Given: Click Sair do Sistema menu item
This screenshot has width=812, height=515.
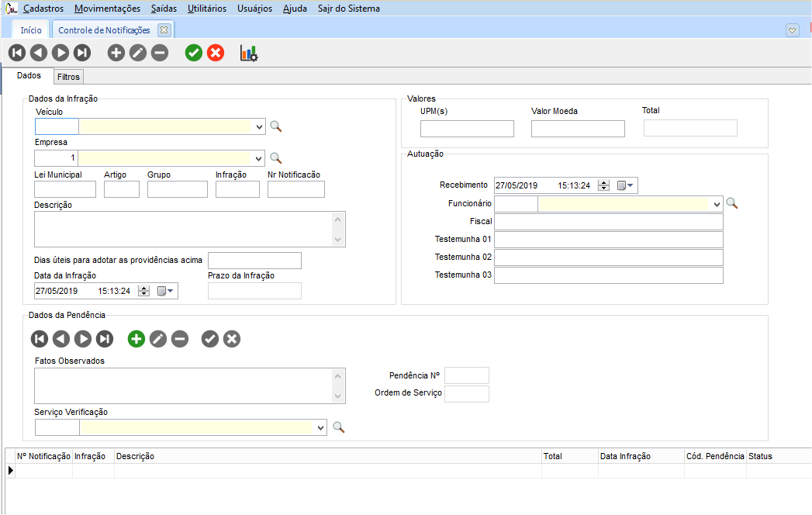Looking at the screenshot, I should (x=349, y=9).
